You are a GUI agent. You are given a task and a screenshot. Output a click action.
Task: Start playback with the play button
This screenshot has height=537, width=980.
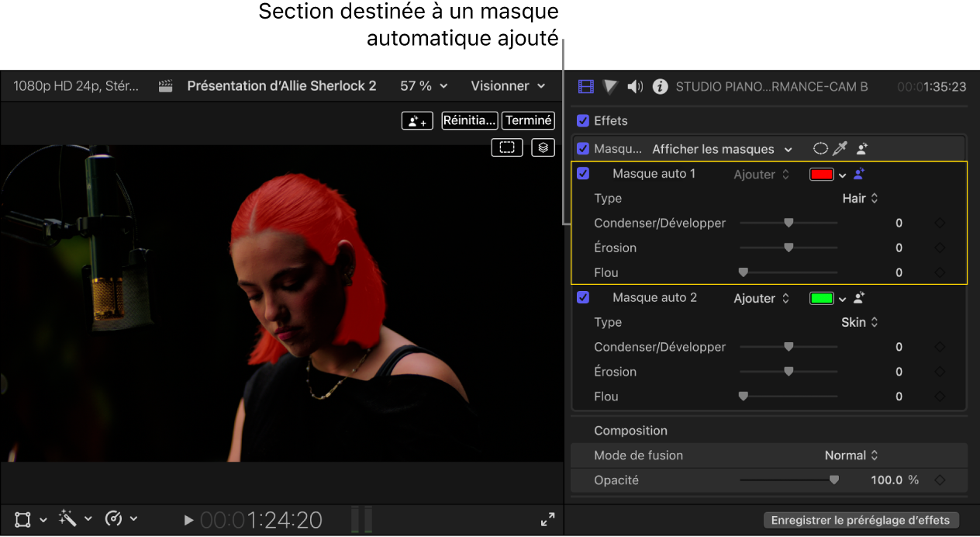coord(188,520)
